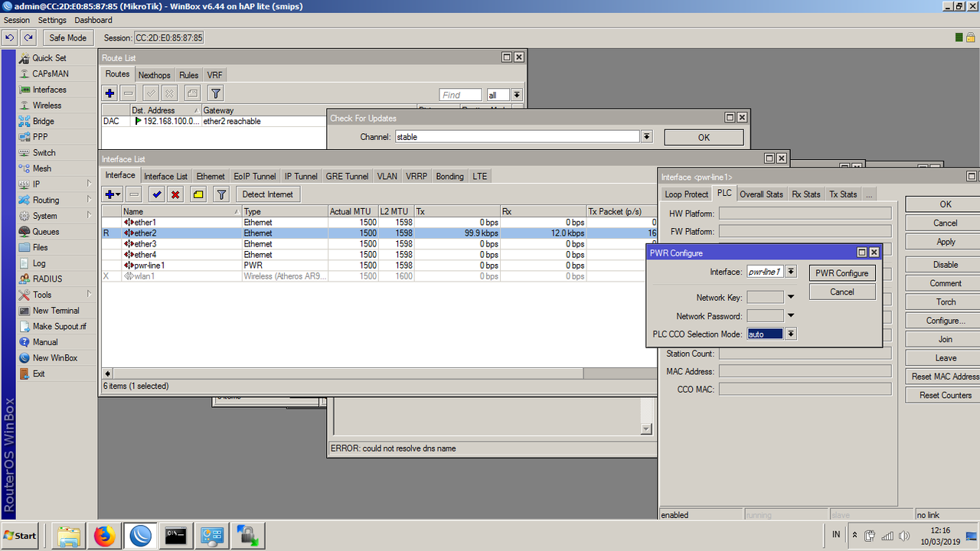980x551 pixels.
Task: Remove interface with minus icon in Interface List
Action: pos(133,194)
